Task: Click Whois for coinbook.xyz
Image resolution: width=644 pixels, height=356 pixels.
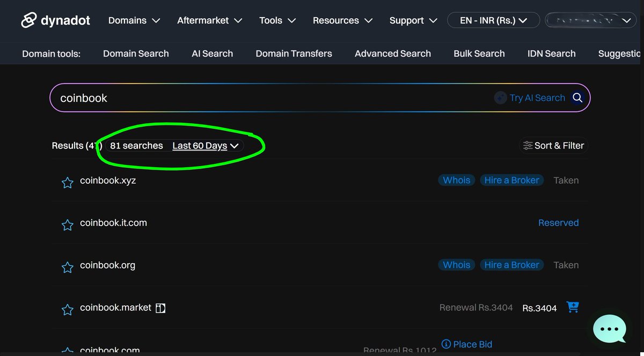Action: coord(457,180)
